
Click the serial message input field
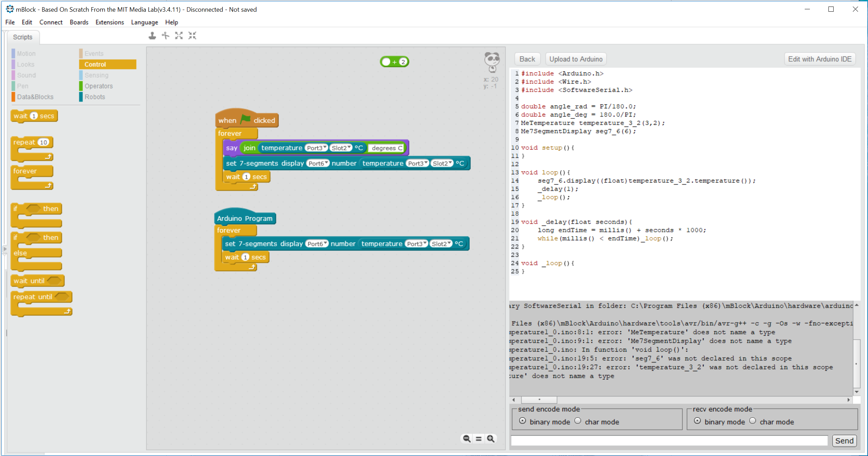pyautogui.click(x=669, y=441)
